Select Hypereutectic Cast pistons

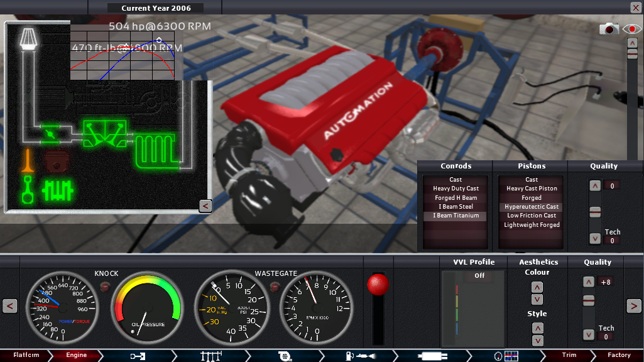tap(532, 207)
